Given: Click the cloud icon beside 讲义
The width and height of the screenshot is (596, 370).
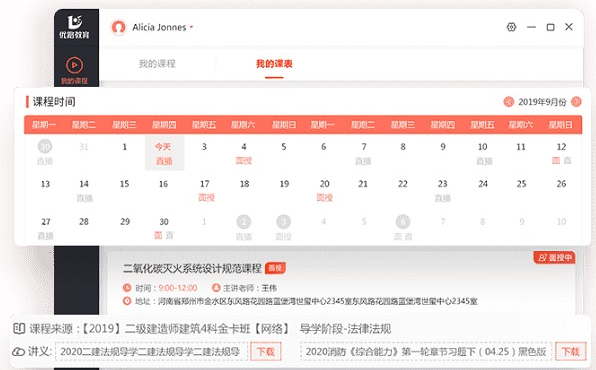Looking at the screenshot, I should coord(19,351).
